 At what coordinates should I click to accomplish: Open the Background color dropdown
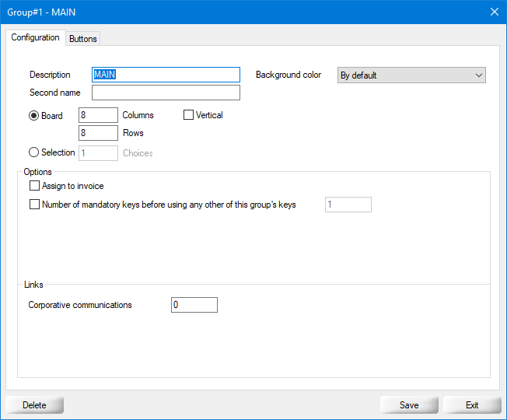(411, 75)
